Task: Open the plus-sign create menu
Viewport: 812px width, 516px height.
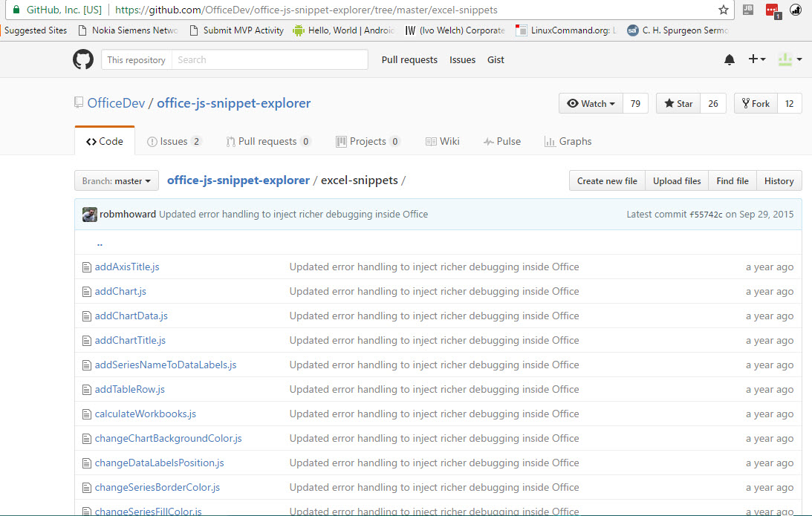Action: click(x=755, y=59)
